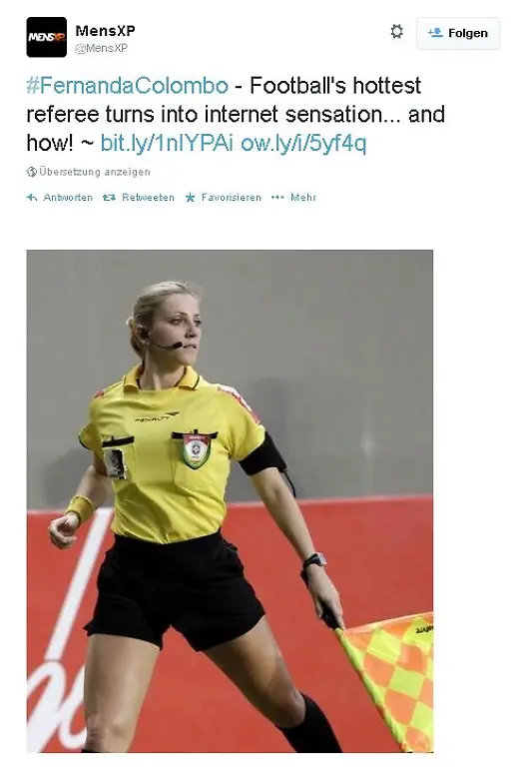
Task: Click the add-person icon inside Folgen
Action: (435, 33)
